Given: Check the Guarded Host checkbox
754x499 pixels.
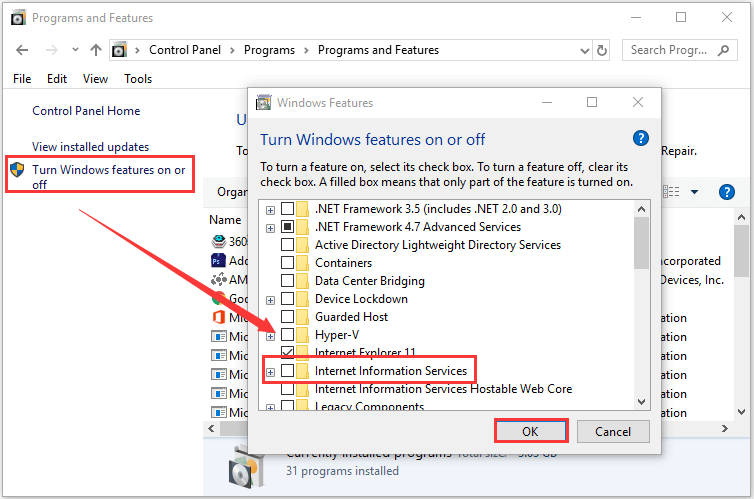Looking at the screenshot, I should coord(288,317).
